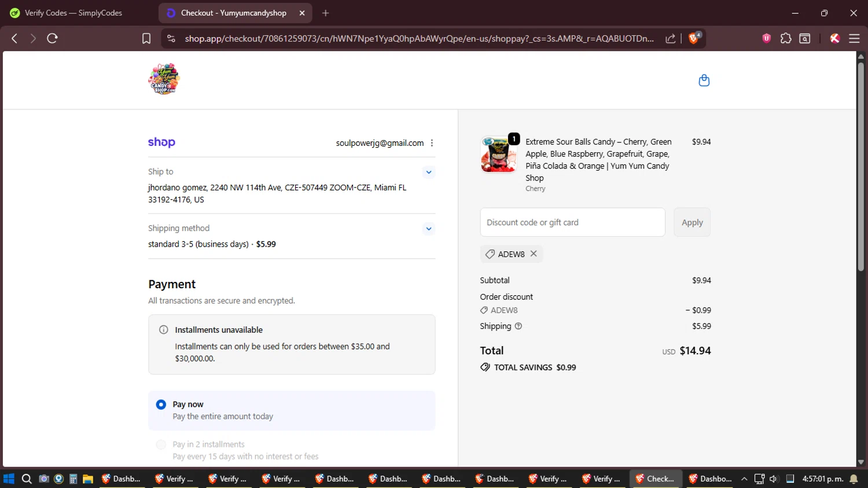Click the $14.94 total amount
Image resolution: width=868 pixels, height=488 pixels.
[x=695, y=351]
